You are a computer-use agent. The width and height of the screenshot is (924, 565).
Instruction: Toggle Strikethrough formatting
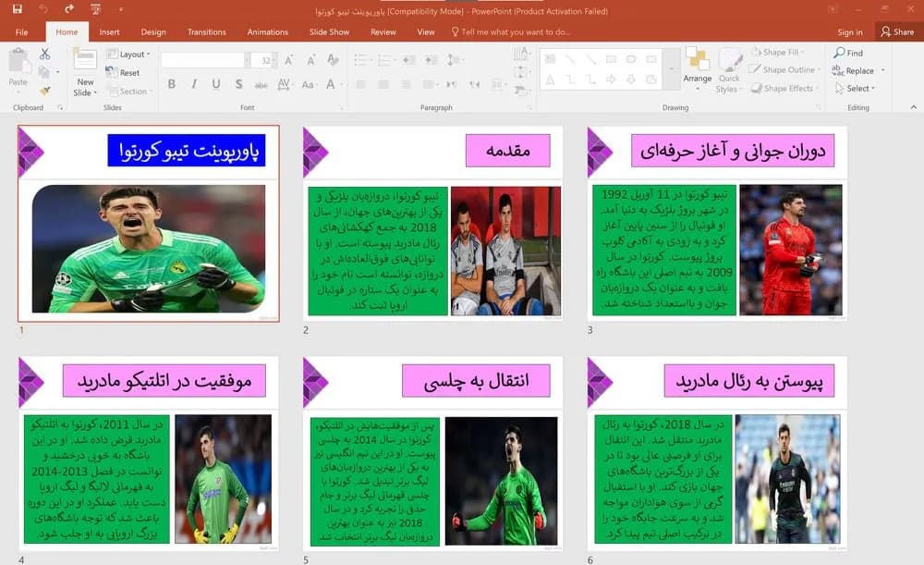click(261, 85)
